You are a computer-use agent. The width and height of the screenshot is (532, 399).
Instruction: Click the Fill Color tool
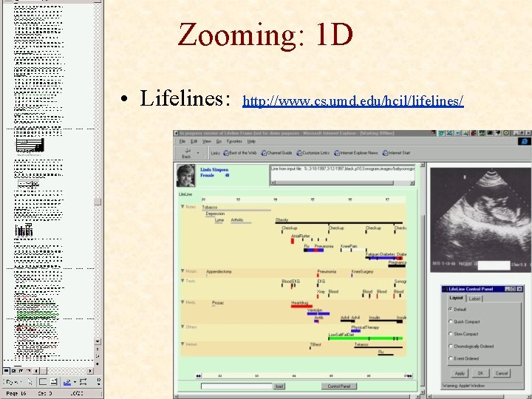click(x=67, y=382)
